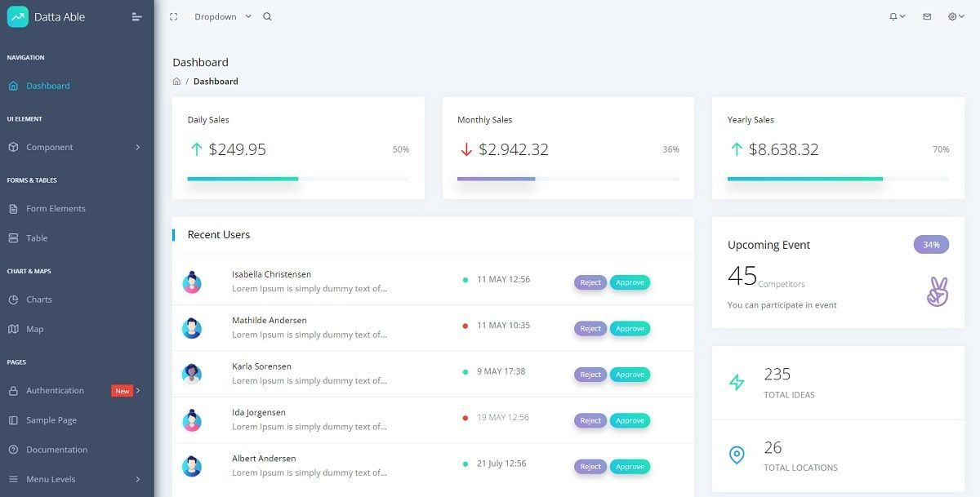Select the Map icon in the navigation
The width and height of the screenshot is (980, 497).
point(34,329)
